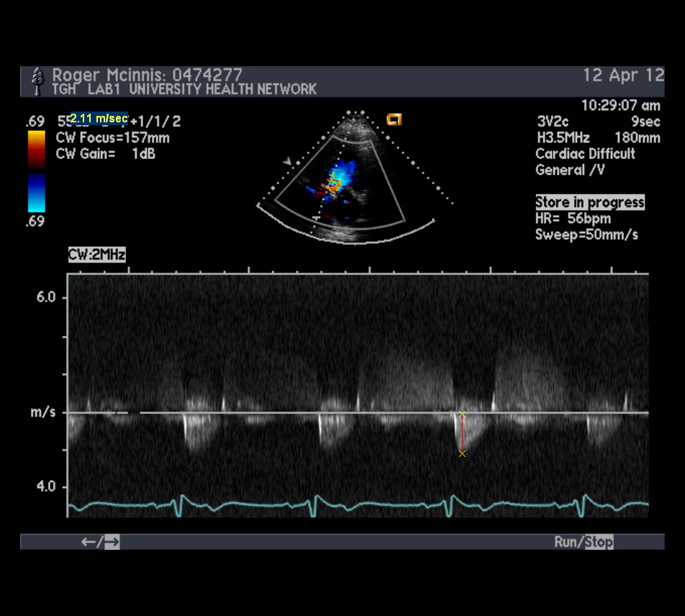Click the red measurement line between calipers
The width and height of the screenshot is (685, 616).
pos(462,433)
